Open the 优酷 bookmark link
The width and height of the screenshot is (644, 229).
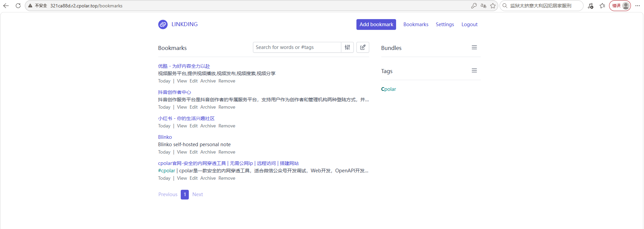coord(184,66)
